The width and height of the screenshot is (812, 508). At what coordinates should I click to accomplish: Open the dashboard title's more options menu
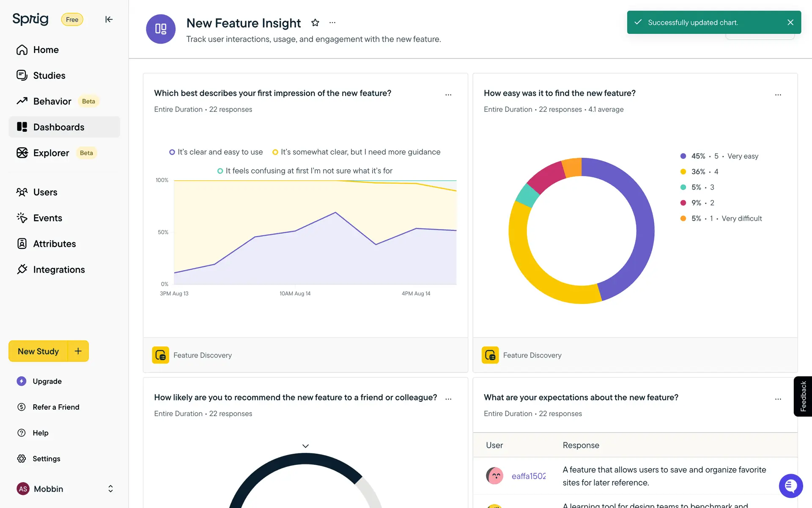coord(332,23)
